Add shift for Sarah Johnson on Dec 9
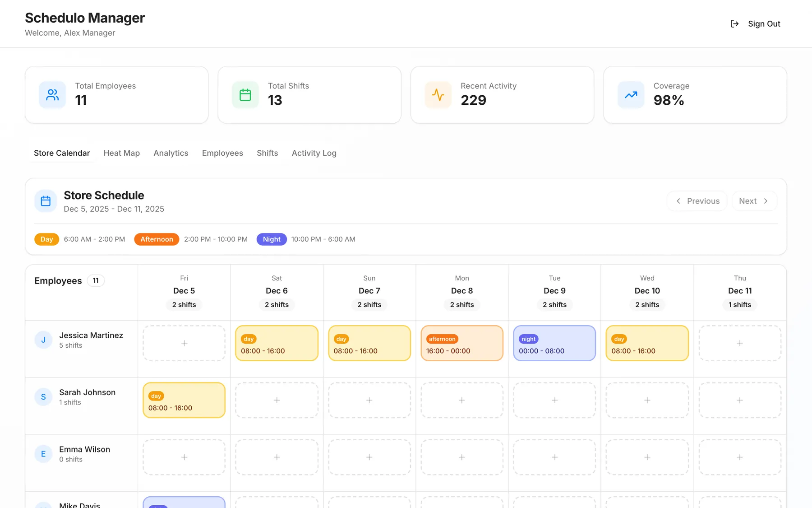Screen dimensions: 812x508 554,400
